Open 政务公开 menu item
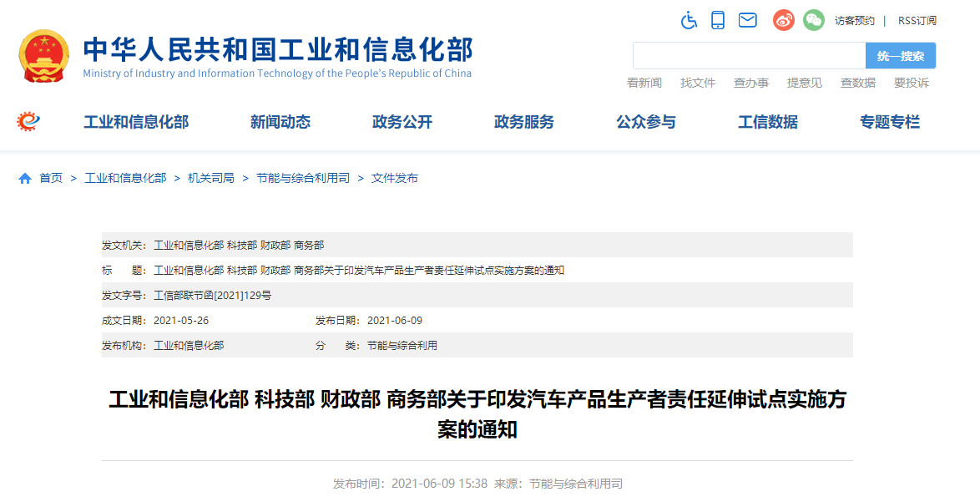 point(402,122)
